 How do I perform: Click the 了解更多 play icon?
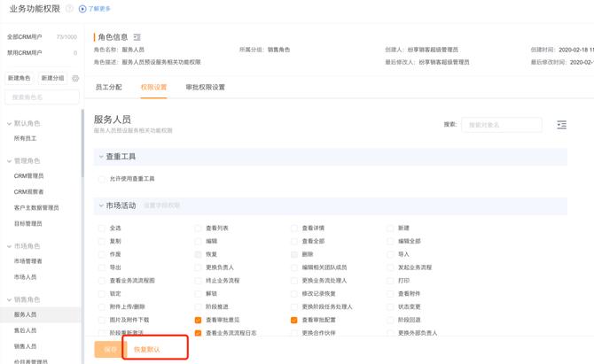point(83,9)
